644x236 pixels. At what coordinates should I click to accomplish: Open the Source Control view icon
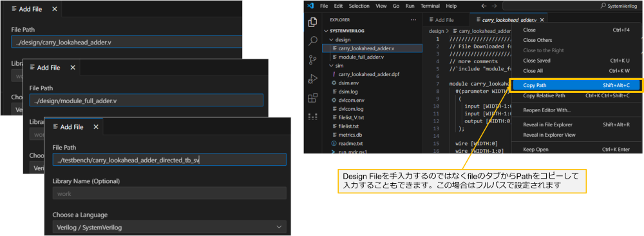tap(313, 60)
